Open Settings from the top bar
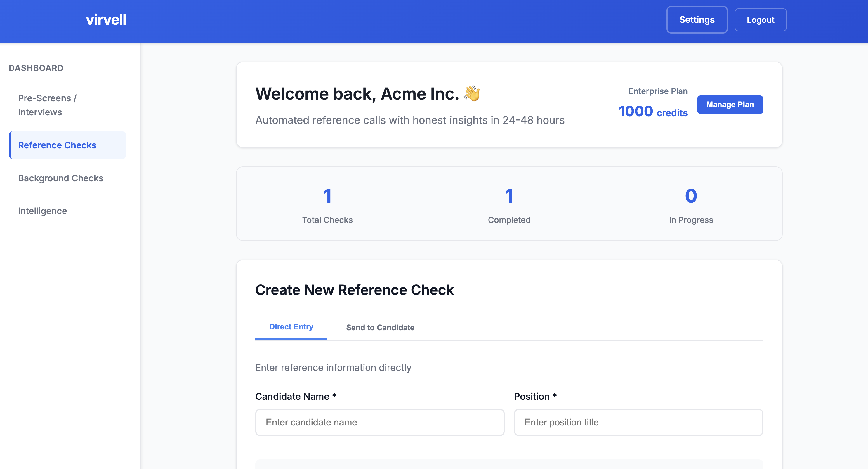868x469 pixels. click(697, 20)
